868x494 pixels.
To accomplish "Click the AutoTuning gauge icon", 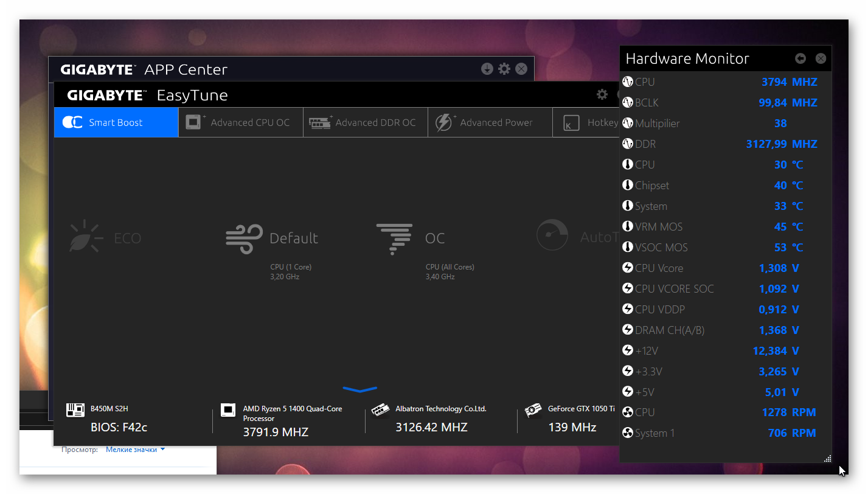I will click(x=552, y=235).
